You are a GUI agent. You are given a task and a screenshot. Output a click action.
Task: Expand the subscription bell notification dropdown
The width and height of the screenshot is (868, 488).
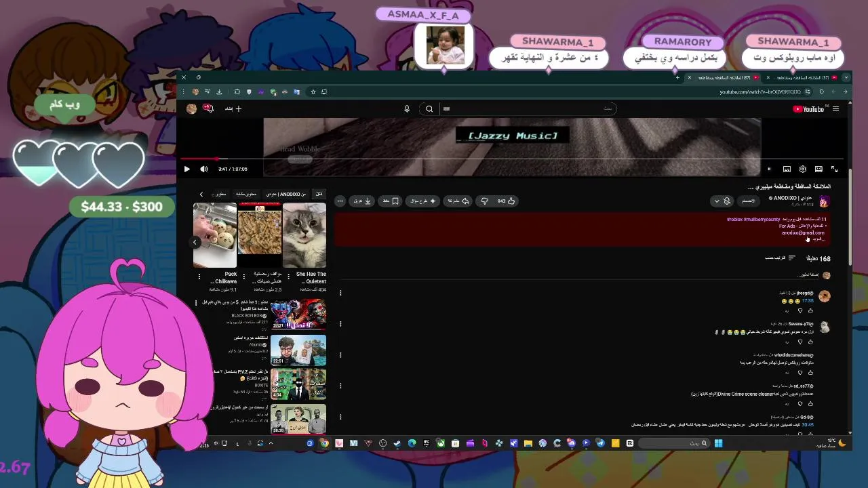click(722, 201)
